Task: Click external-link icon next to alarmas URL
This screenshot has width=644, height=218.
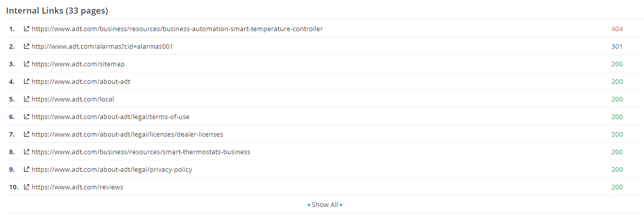Action: coord(27,47)
